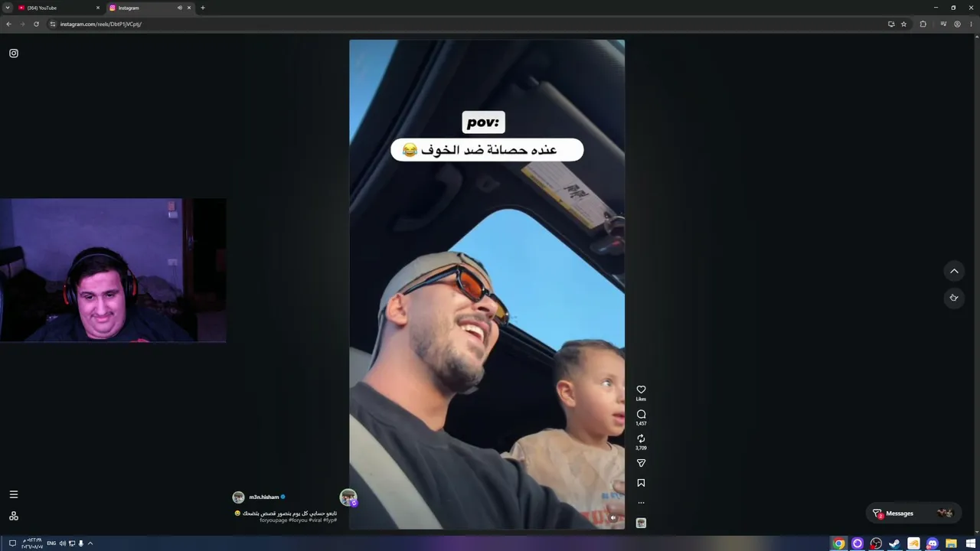The image size is (980, 551).
Task: Open the Chrome three-dot menu
Action: coord(971,24)
